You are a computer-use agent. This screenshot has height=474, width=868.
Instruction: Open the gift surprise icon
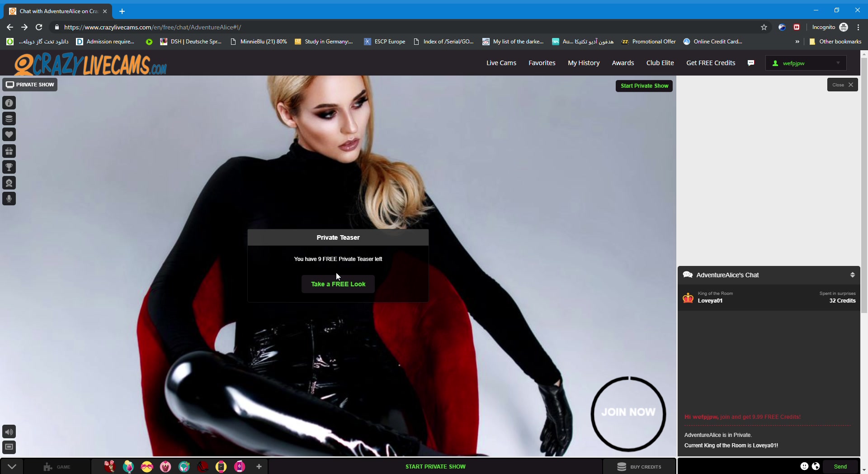(x=9, y=151)
